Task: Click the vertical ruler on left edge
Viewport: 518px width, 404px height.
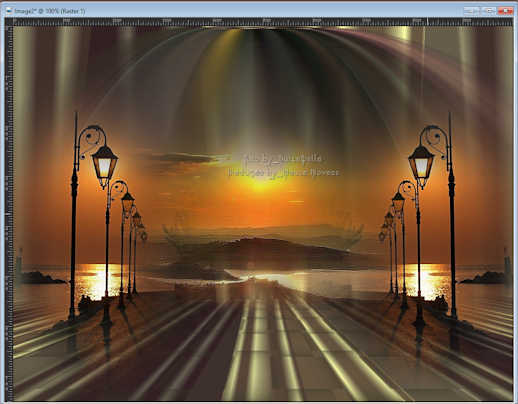Action: 9,213
